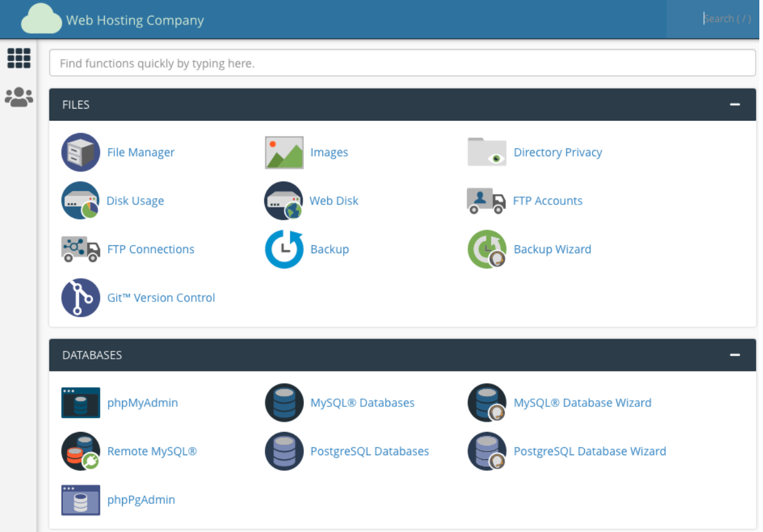Click the Backup clock icon
This screenshot has width=763, height=532.
(x=284, y=250)
